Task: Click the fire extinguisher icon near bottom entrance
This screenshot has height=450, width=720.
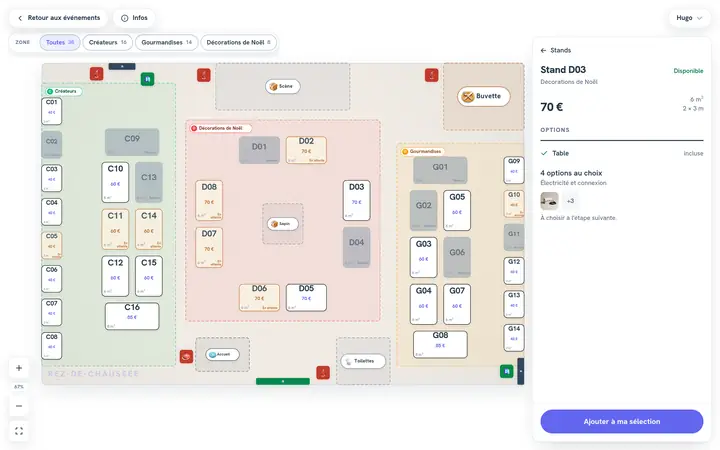Action: [x=323, y=373]
